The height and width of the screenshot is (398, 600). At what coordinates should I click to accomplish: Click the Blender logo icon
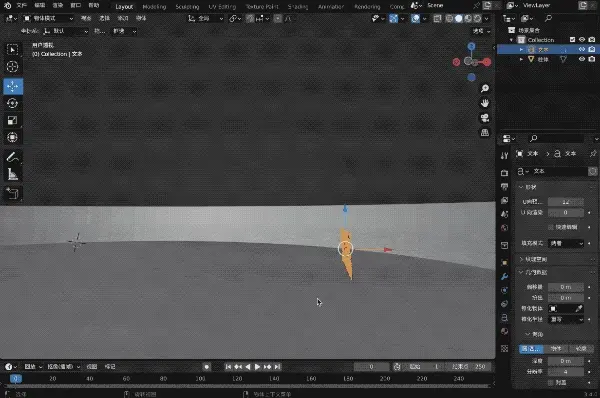(8, 6)
